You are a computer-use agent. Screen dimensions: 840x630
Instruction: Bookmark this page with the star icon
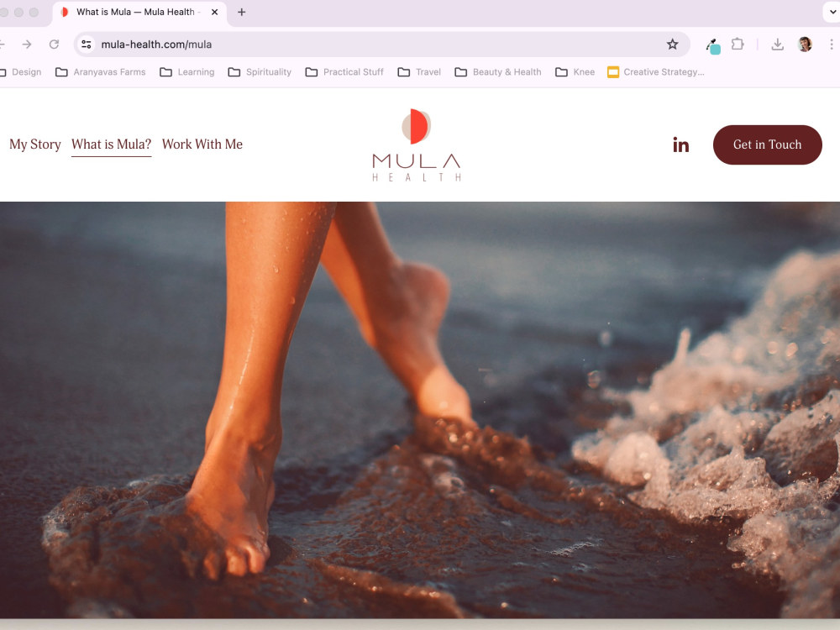click(672, 45)
